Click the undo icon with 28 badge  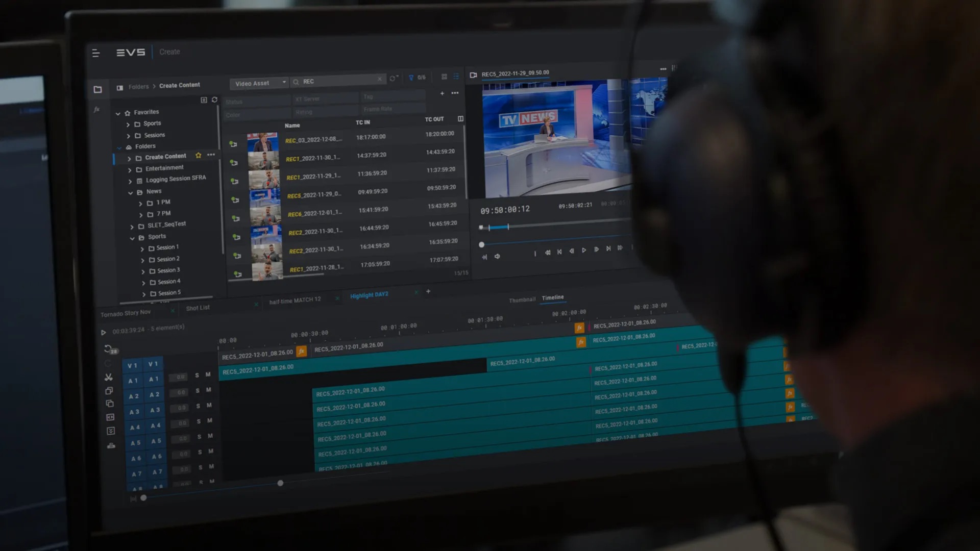(x=109, y=349)
